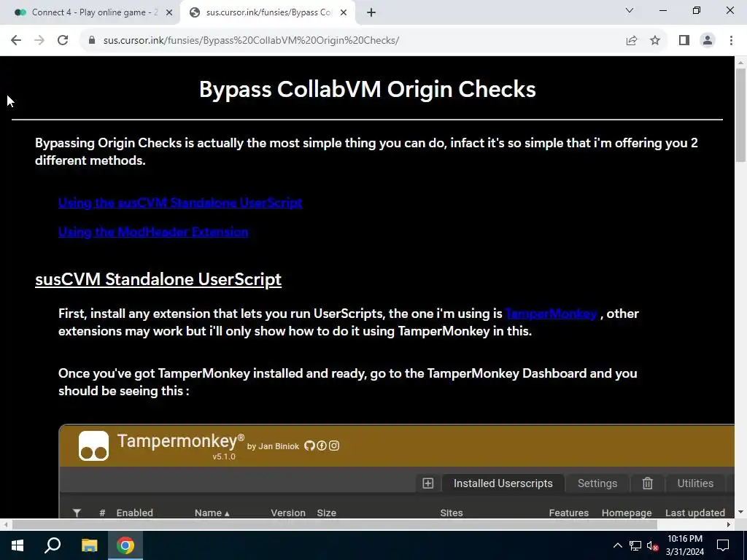Image resolution: width=747 pixels, height=560 pixels.
Task: Click the Bypass CollabVM Origin Checks title
Action: [x=368, y=89]
